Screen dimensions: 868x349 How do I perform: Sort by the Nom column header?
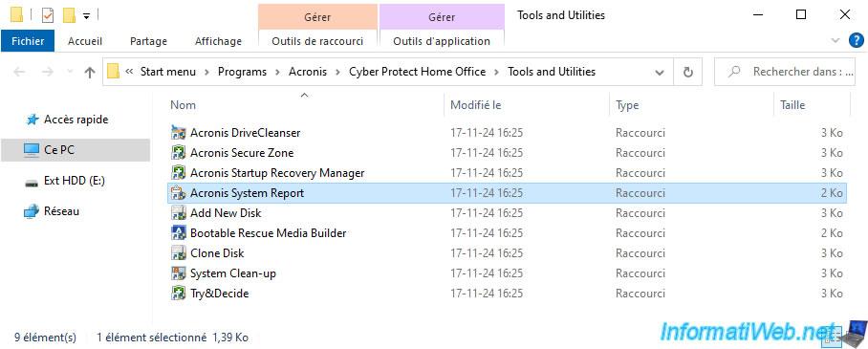click(x=183, y=105)
